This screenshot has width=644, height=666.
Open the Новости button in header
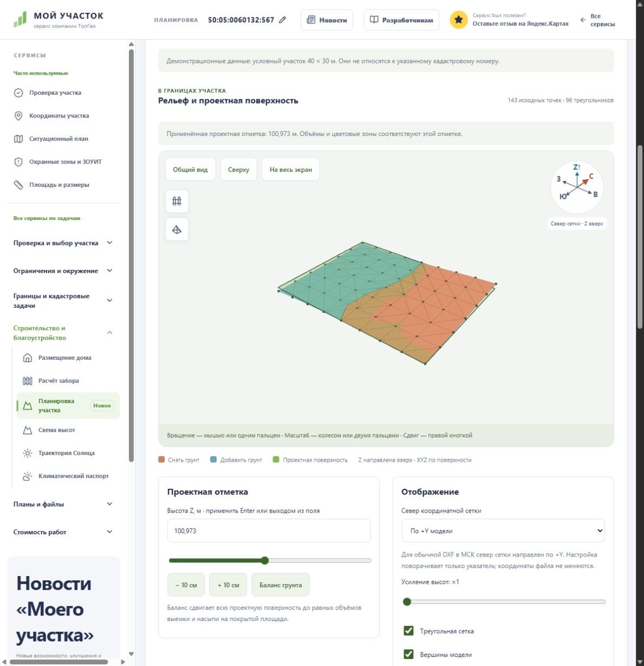coord(327,20)
